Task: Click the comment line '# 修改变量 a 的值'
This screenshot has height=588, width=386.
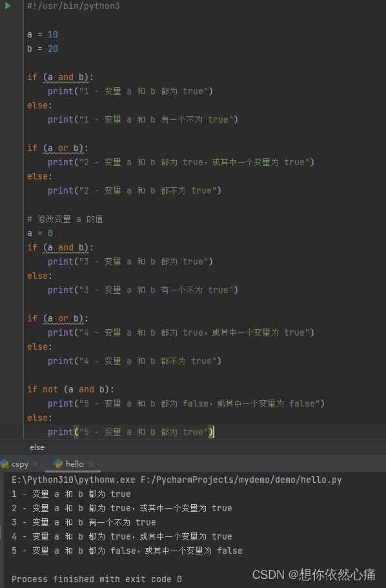Action: (65, 219)
